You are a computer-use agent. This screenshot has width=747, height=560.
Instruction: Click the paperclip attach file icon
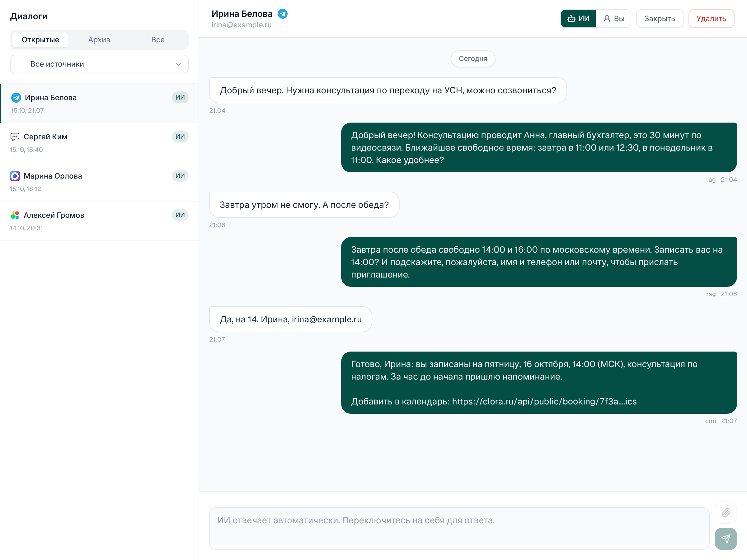click(x=726, y=513)
